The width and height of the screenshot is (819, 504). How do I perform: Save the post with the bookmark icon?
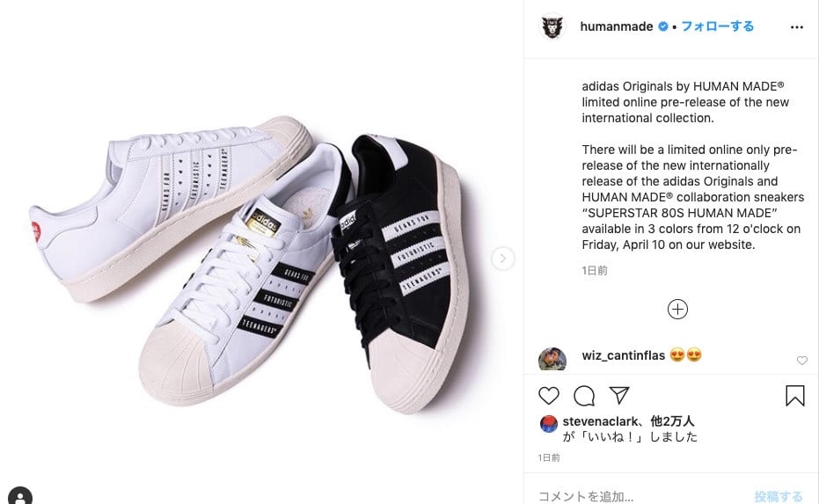(x=795, y=395)
